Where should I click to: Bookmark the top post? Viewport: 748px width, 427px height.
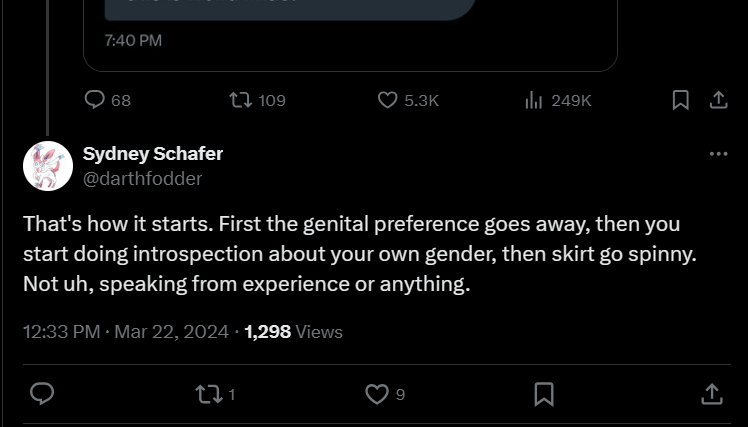tap(680, 100)
